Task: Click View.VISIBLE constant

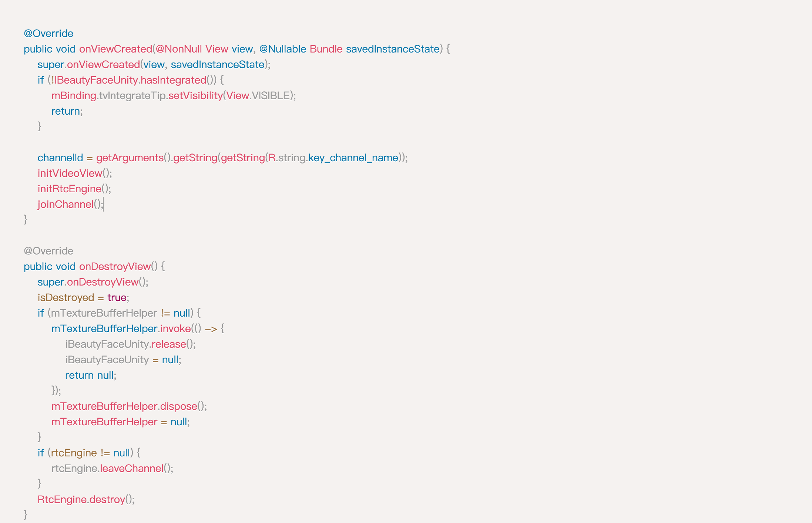Action: point(258,95)
